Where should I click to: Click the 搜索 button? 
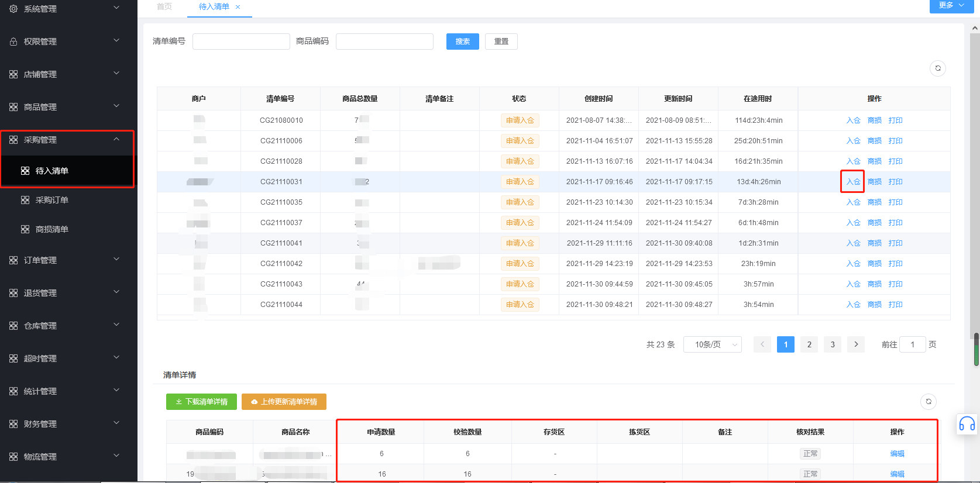pyautogui.click(x=463, y=42)
